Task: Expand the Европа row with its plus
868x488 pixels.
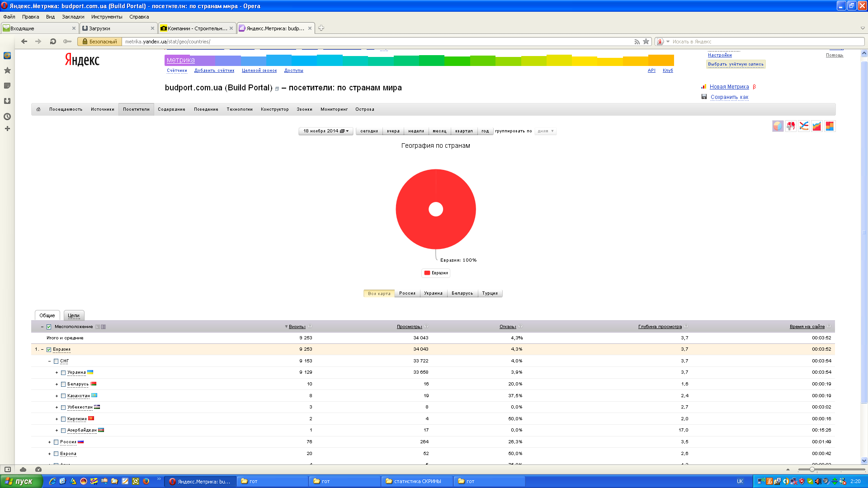Action: (x=50, y=454)
